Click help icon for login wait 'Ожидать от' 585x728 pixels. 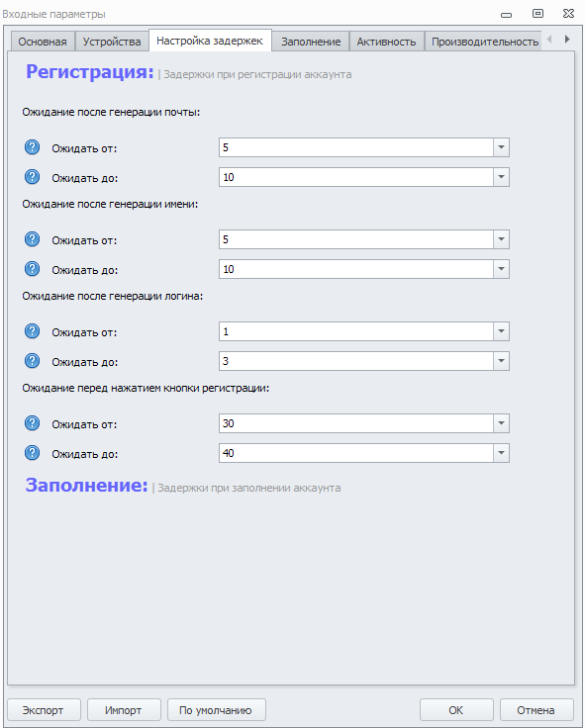(32, 331)
